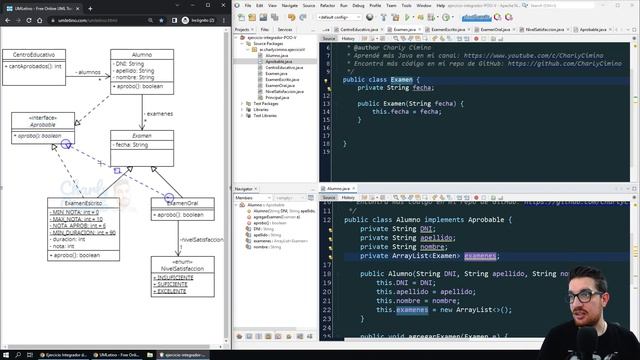Image resolution: width=640 pixels, height=360 pixels.
Task: Expand the Test Libraries node
Action: (242, 116)
